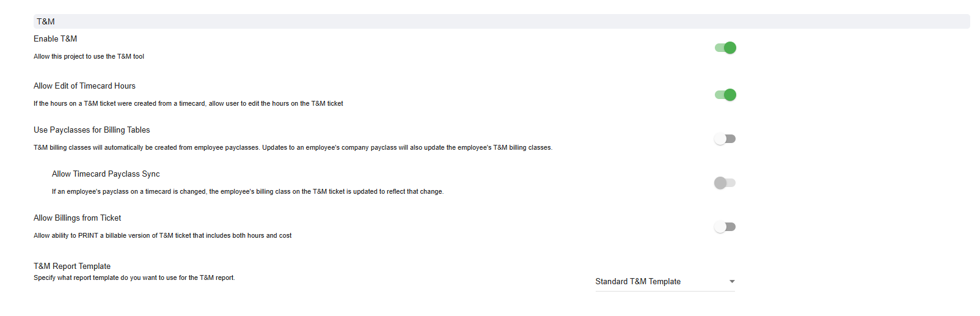Click the report template dropdown arrow
The height and width of the screenshot is (316, 980).
pos(732,282)
